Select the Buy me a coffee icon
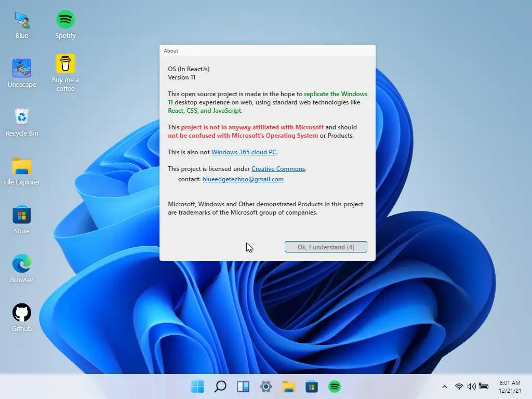 tap(65, 73)
